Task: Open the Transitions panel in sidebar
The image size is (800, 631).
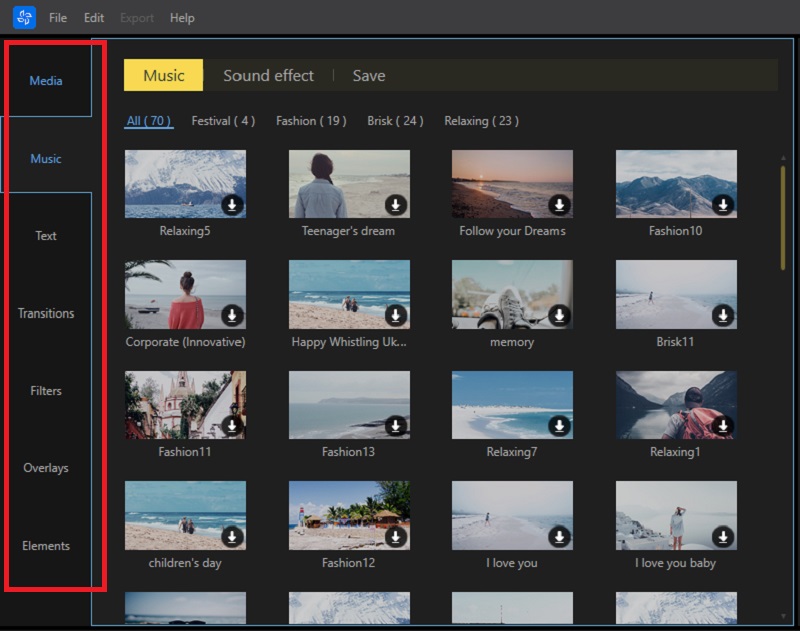Action: pos(46,314)
